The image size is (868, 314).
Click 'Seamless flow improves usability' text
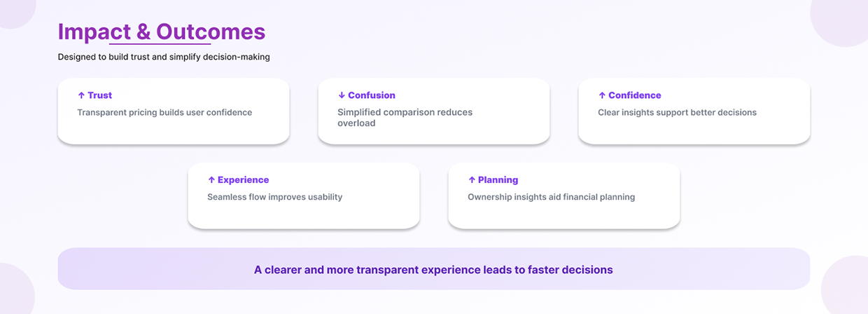[275, 197]
